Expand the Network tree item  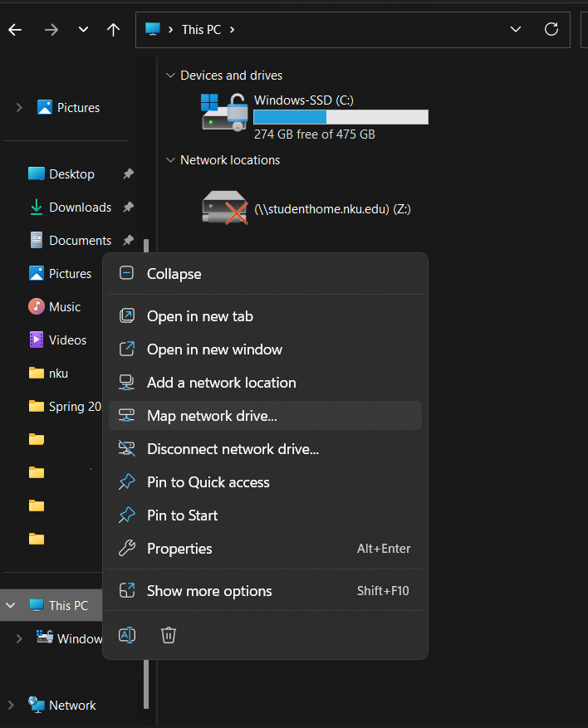[x=11, y=706]
